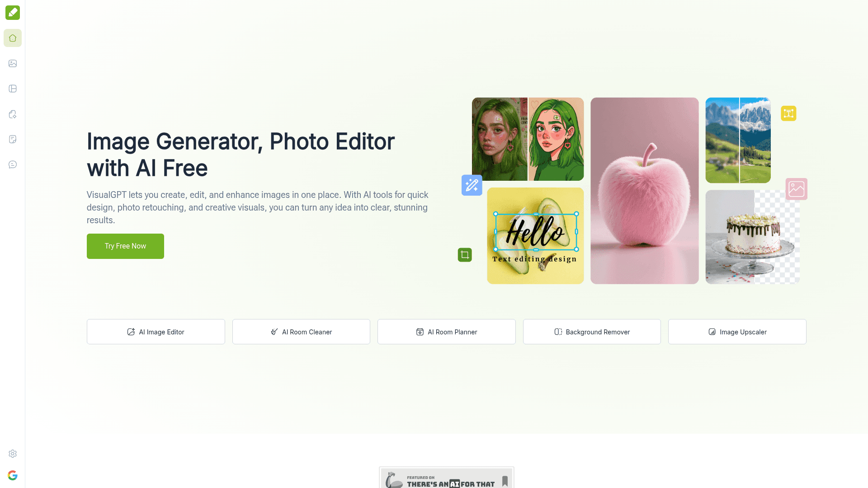Viewport: 868px width, 488px height.
Task: Open the Home sidebar icon
Action: click(13, 38)
